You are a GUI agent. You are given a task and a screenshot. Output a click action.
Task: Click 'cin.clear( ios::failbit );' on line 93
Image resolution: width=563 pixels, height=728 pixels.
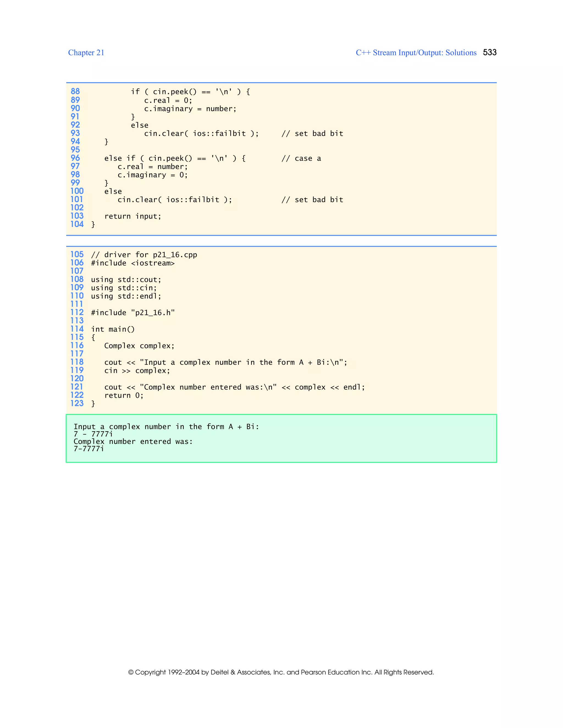(x=202, y=133)
